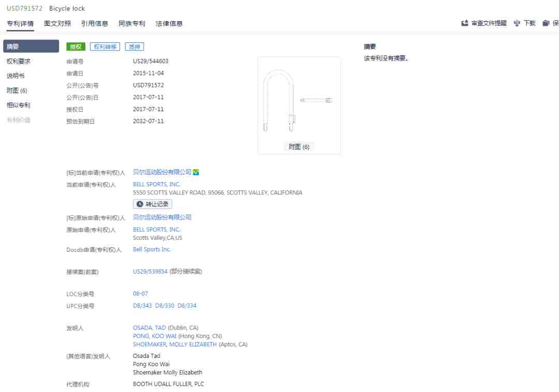Click the 下载 download icon

click(x=517, y=23)
